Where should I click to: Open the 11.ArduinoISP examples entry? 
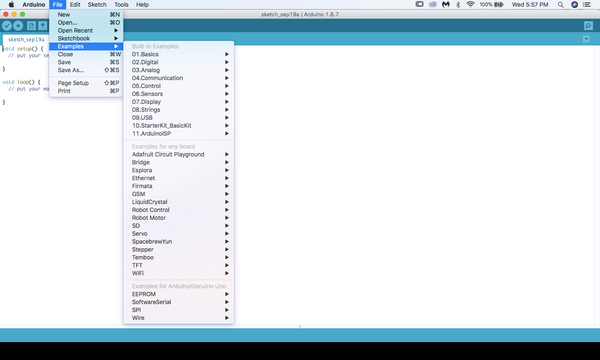click(x=179, y=134)
